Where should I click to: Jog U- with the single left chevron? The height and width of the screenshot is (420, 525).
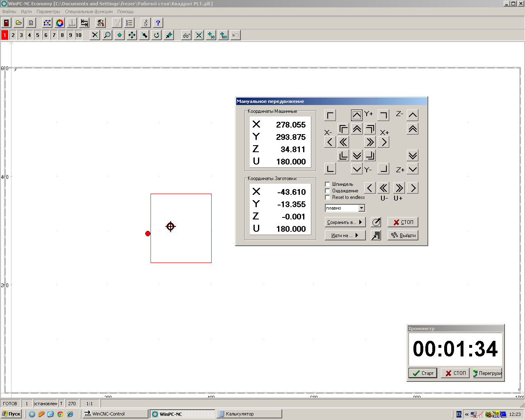pos(370,188)
